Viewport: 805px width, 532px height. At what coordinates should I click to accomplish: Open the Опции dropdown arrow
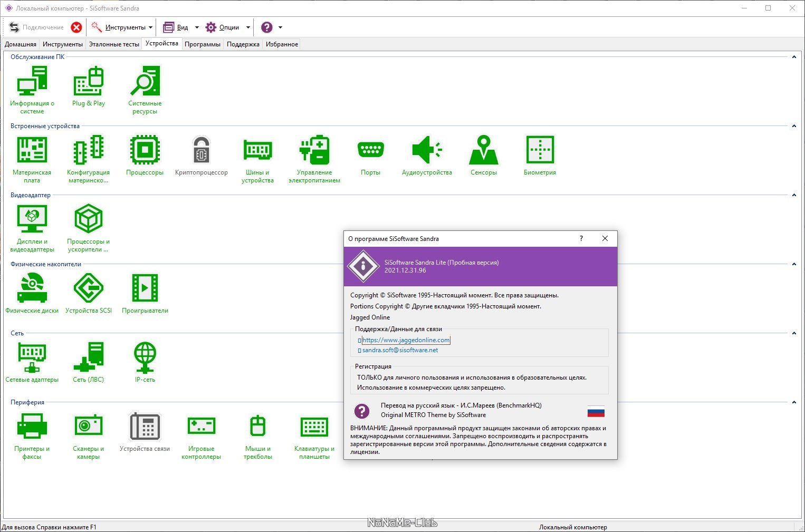(x=248, y=27)
